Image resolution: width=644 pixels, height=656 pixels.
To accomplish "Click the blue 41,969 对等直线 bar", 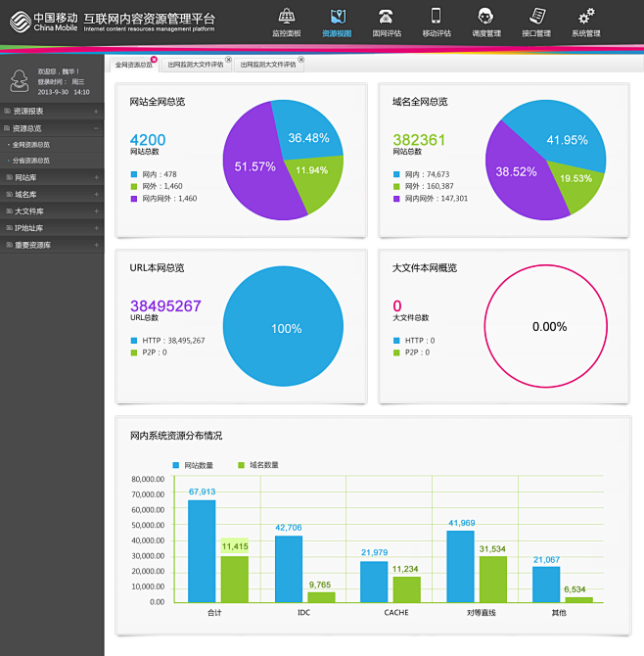I will [460, 567].
